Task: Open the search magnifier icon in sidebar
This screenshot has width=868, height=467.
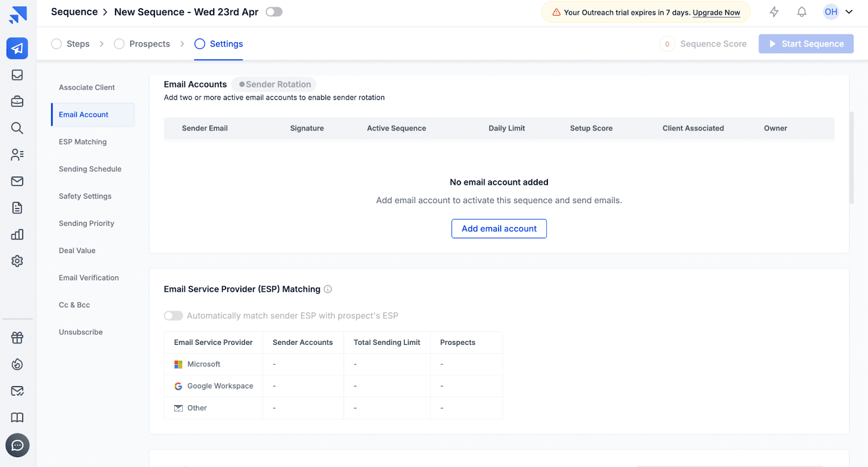Action: tap(17, 128)
